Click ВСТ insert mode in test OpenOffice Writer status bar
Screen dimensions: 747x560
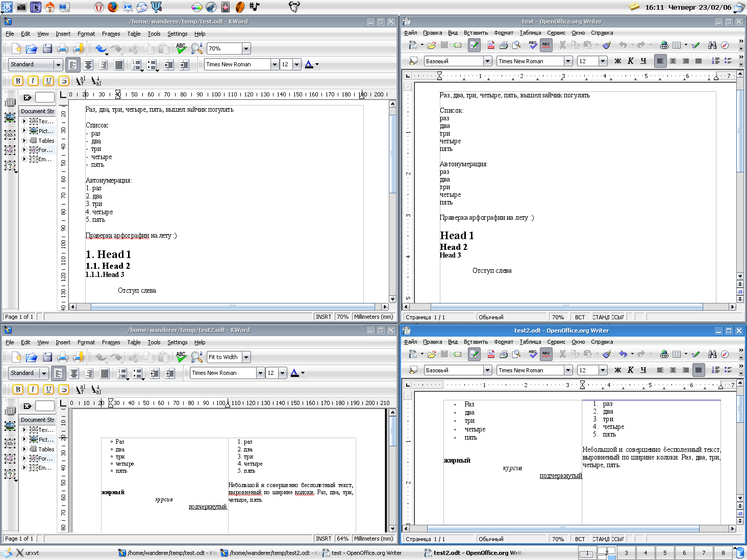[x=580, y=317]
